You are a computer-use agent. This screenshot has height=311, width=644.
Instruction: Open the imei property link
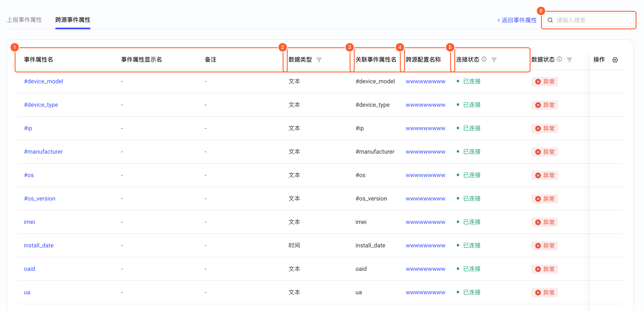point(29,222)
